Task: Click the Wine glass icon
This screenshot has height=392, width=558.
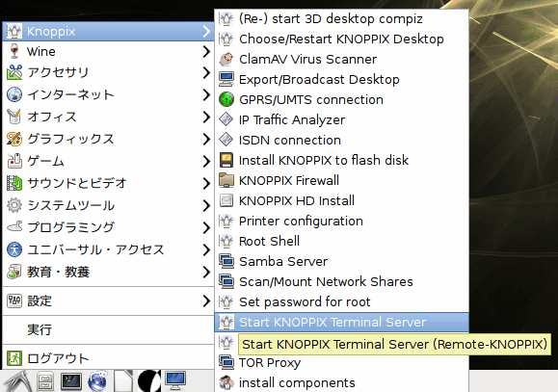Action: point(14,52)
